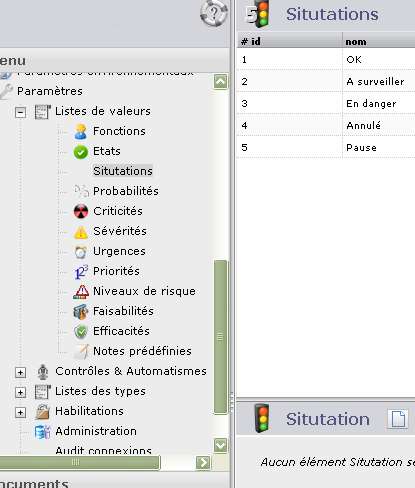This screenshot has width=415, height=488.
Task: Click the Administration database icon
Action: click(x=42, y=431)
